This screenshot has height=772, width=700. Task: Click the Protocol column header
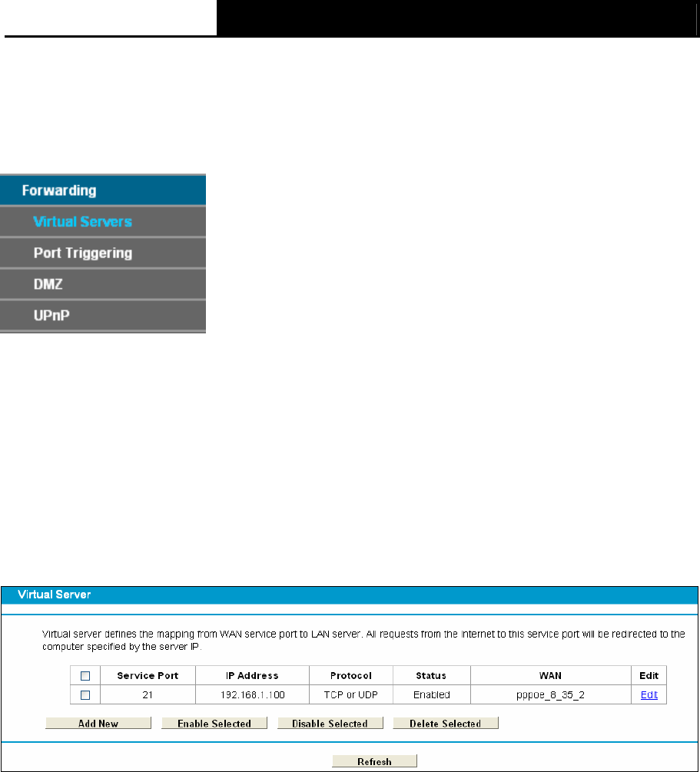[x=350, y=675]
